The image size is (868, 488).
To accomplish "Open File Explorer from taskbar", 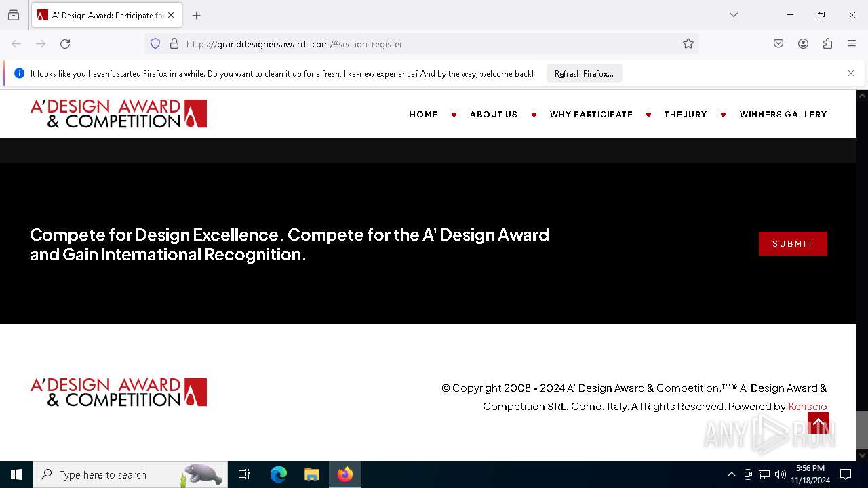I will point(311,474).
